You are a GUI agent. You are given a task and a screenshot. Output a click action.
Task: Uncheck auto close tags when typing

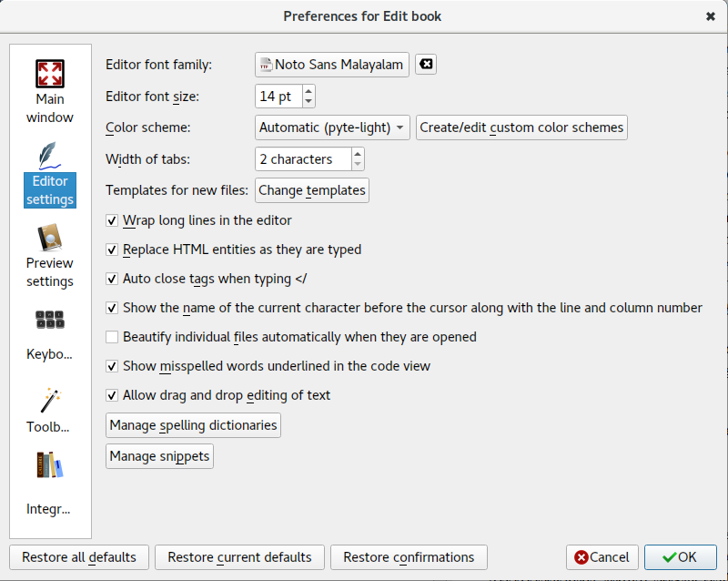tap(112, 279)
